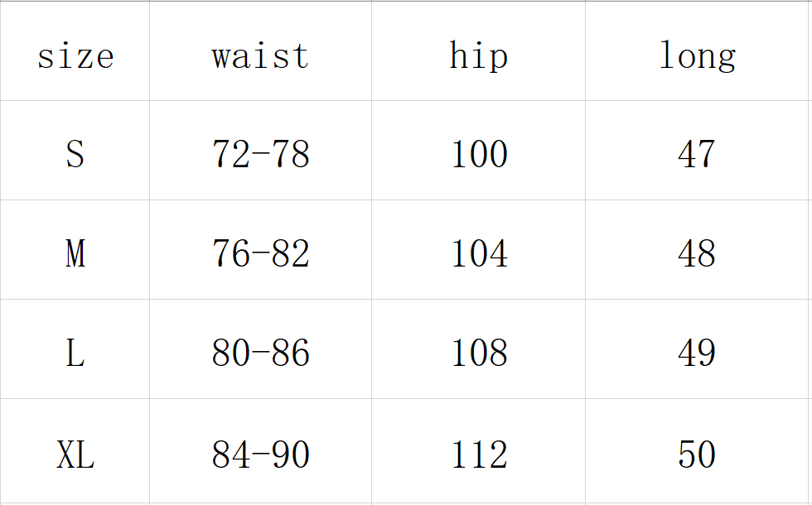Click waist range 80-86
Viewport: 812px width, 505px height.
(x=260, y=353)
